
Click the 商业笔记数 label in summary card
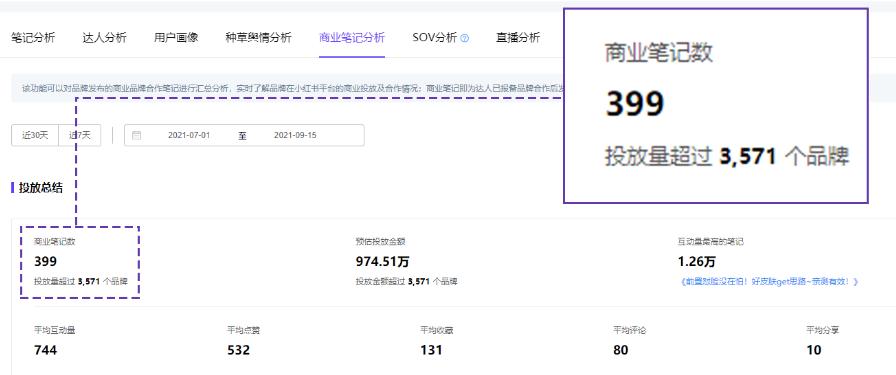point(54,242)
